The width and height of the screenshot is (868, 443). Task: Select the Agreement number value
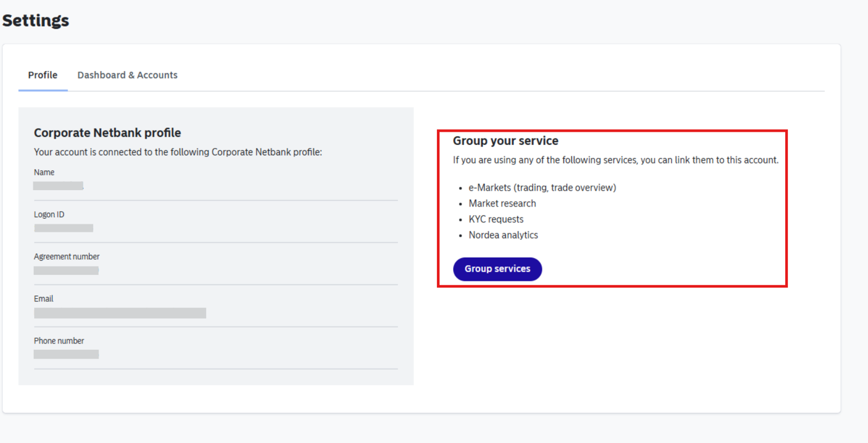(66, 270)
